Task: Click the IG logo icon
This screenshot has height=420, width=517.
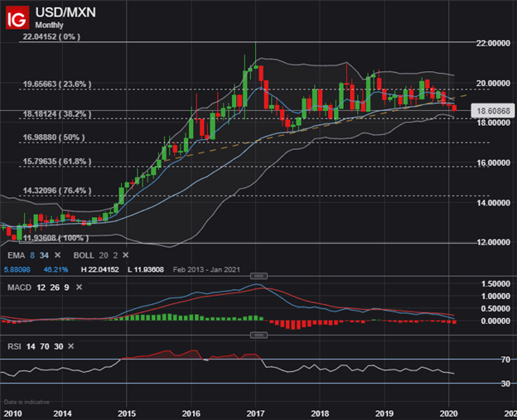Action: tap(17, 17)
